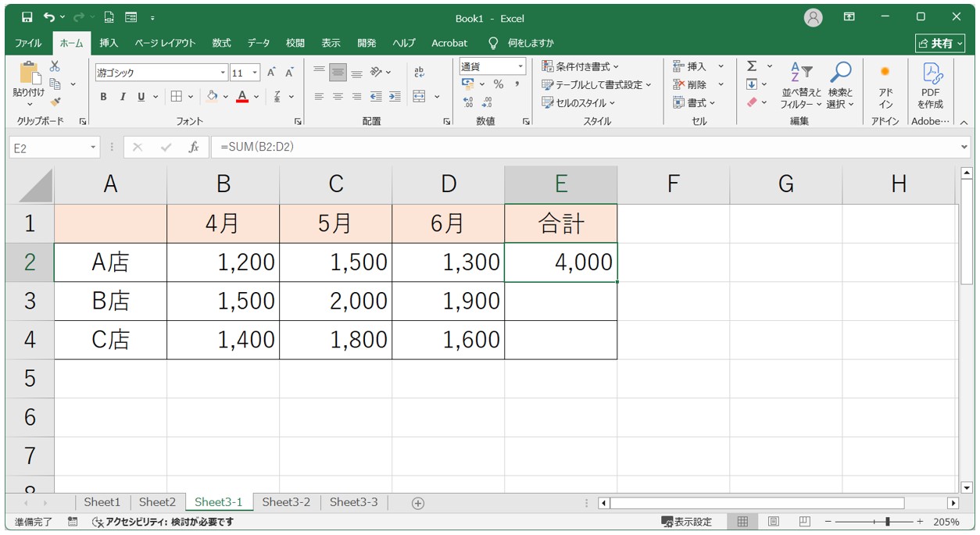Toggle middle align for cell content
The image size is (980, 535).
tap(338, 73)
